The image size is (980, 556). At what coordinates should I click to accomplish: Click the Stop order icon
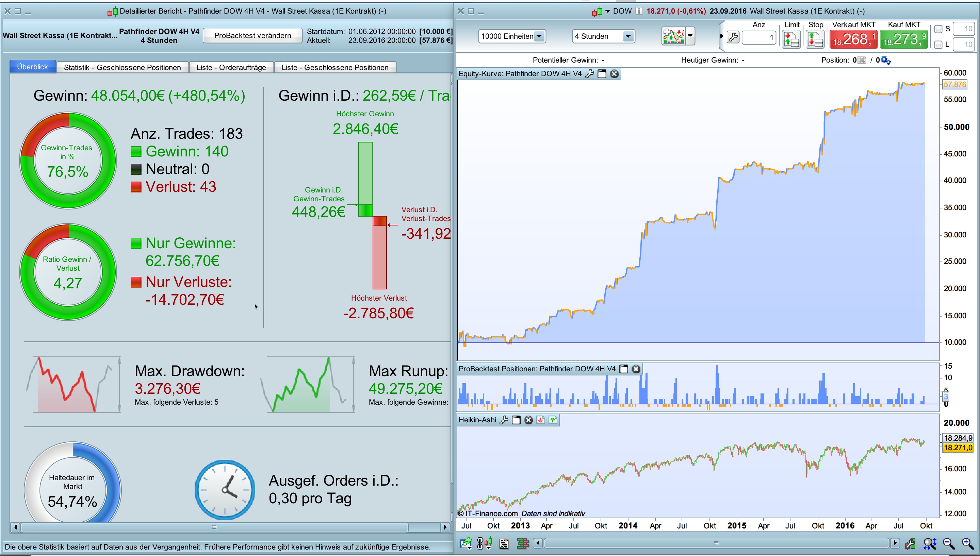(x=815, y=39)
